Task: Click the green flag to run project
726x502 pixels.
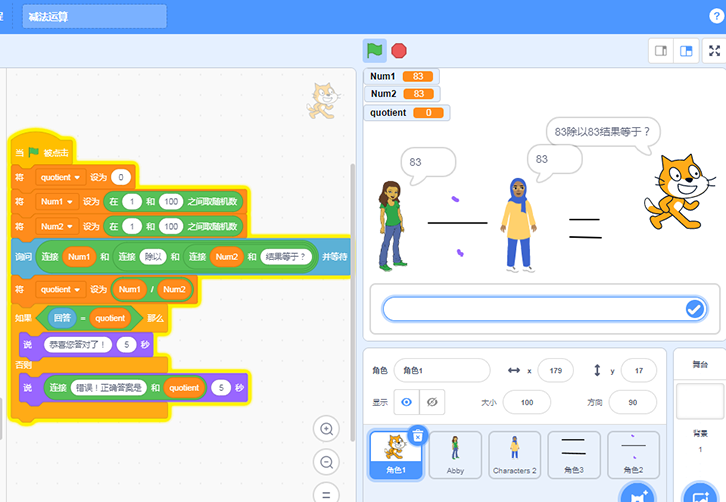Action: [x=374, y=50]
